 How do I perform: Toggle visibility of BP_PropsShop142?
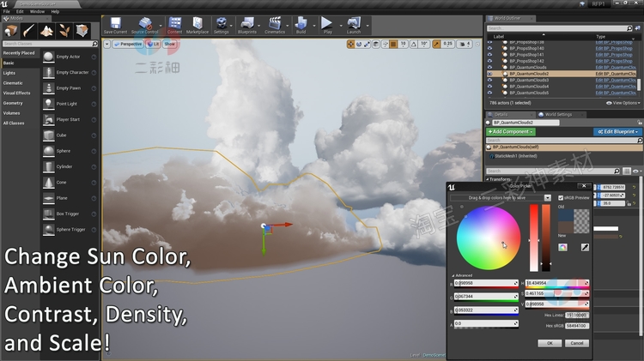coord(489,61)
